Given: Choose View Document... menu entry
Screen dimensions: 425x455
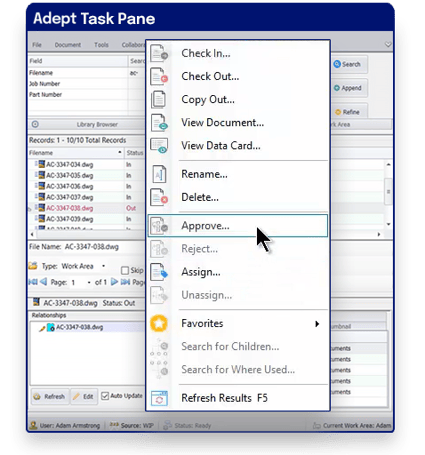Looking at the screenshot, I should point(238,122).
